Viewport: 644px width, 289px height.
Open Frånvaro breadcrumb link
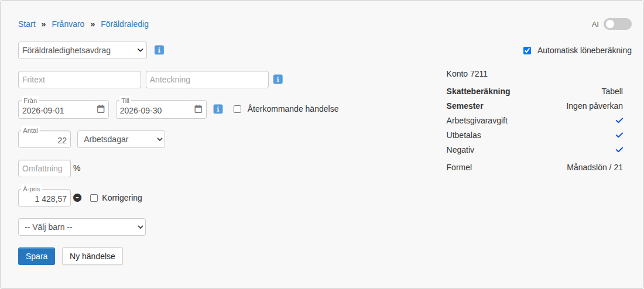[68, 24]
